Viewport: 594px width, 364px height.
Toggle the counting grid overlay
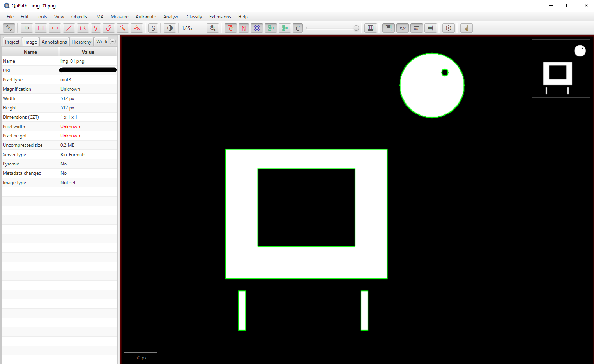431,28
